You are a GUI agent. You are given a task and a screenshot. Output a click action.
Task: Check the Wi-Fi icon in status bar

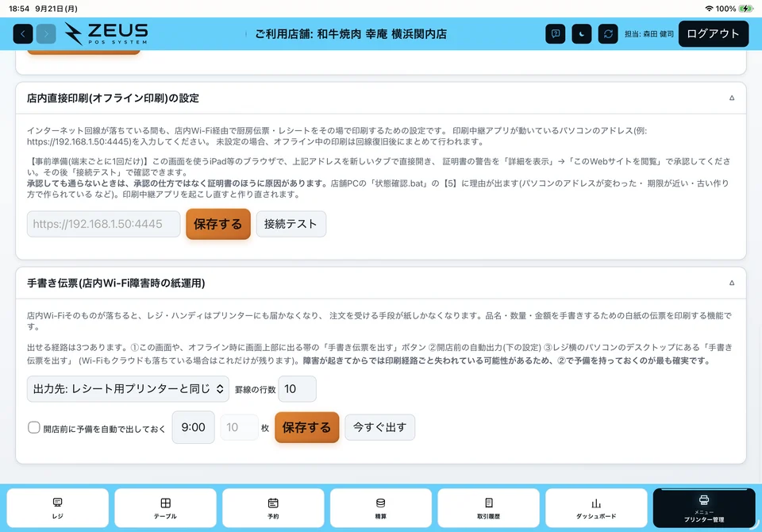pyautogui.click(x=709, y=9)
